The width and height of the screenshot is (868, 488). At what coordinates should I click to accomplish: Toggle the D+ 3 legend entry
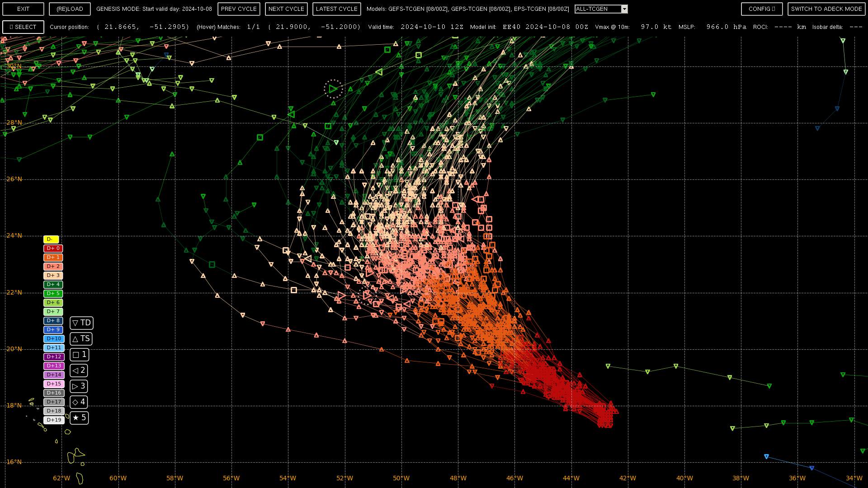53,276
